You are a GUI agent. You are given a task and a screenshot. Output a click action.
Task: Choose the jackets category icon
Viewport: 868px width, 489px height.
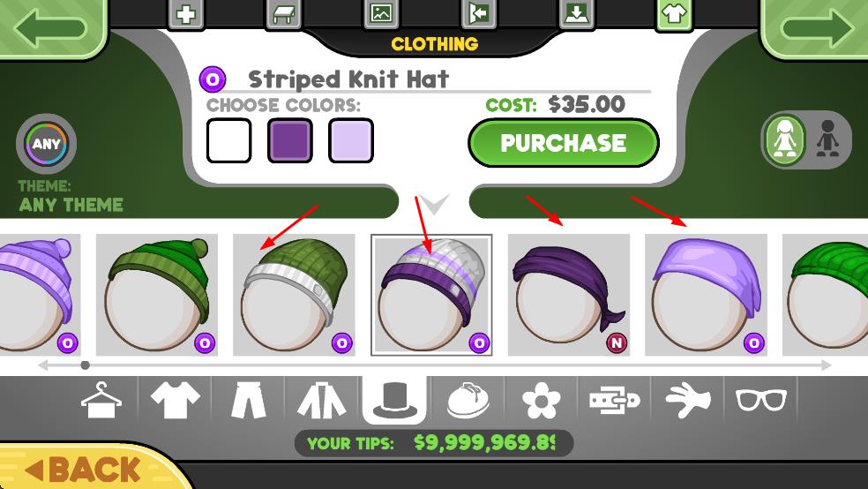point(322,401)
